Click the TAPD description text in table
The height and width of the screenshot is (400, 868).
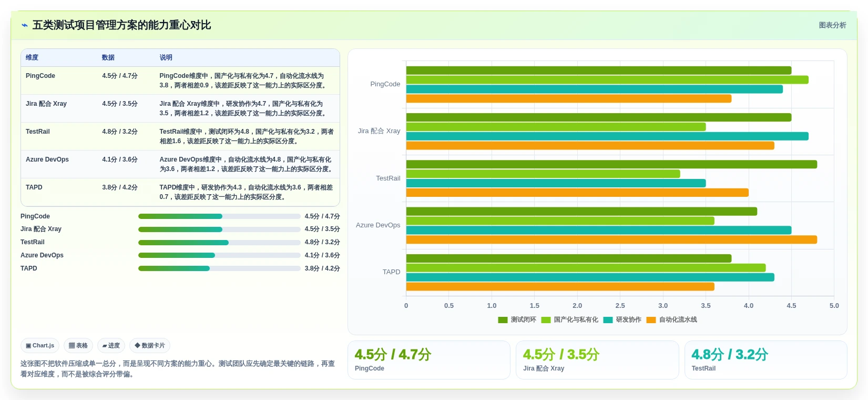(x=246, y=192)
